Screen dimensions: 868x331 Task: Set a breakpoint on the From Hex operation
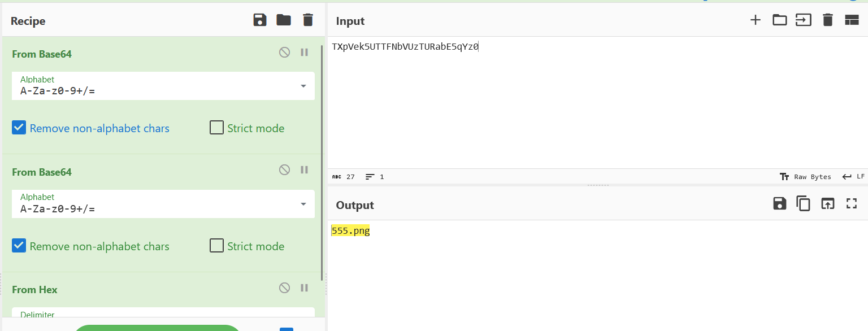[304, 288]
